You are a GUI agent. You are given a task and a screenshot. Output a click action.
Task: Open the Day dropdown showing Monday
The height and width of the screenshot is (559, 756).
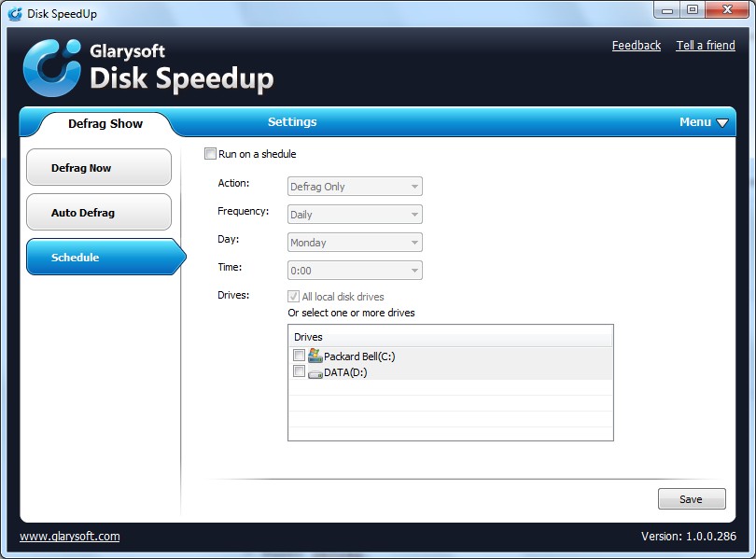[x=355, y=243]
